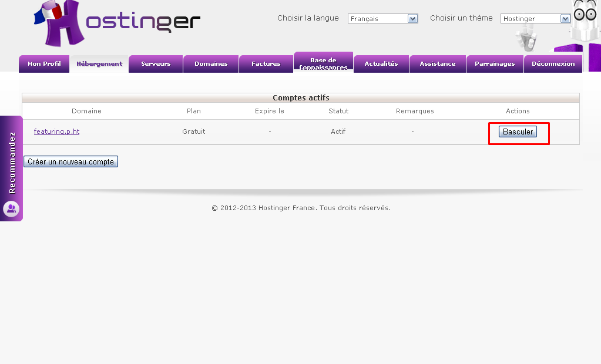
Task: Click the Expire le column header
Action: point(270,111)
